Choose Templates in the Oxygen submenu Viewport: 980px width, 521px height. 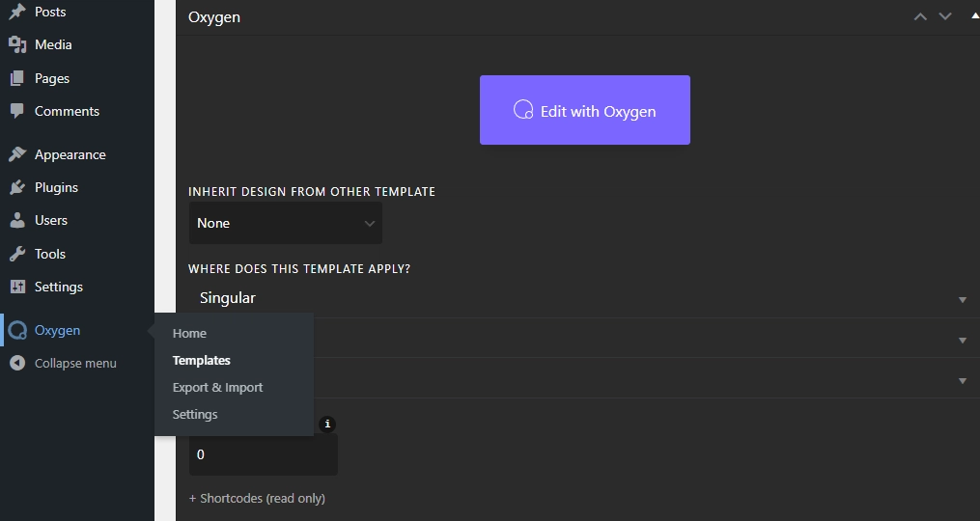[201, 361]
